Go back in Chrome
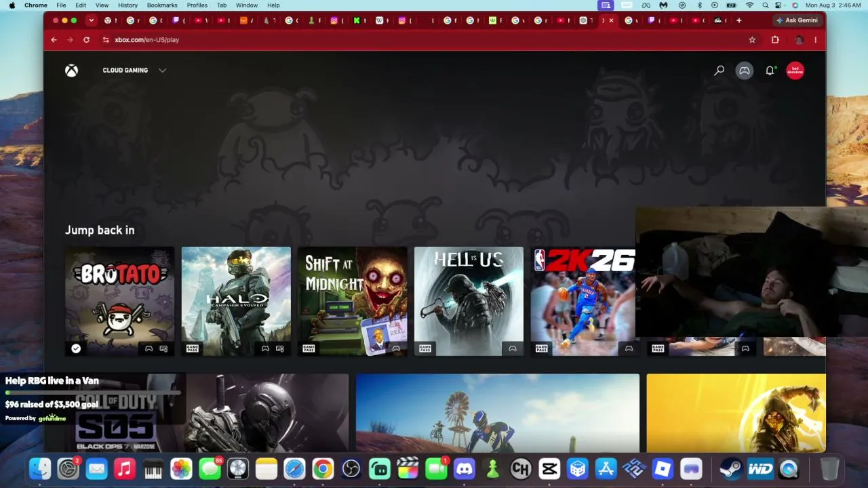The image size is (868, 488). [x=54, y=40]
